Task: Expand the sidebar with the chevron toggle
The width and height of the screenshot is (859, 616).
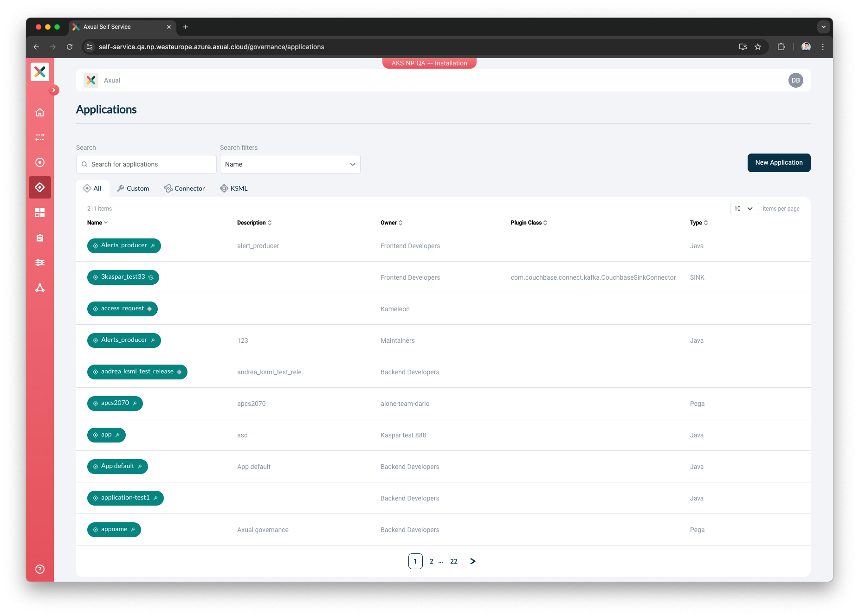Action: point(54,90)
